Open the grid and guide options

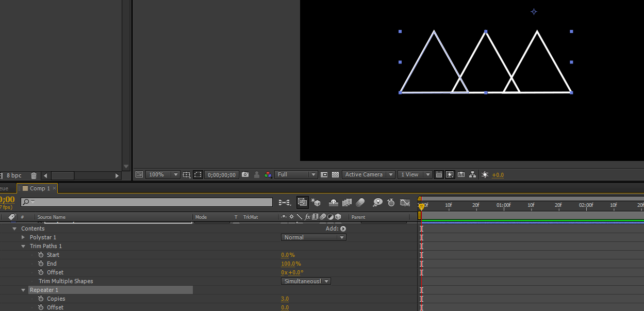click(187, 175)
